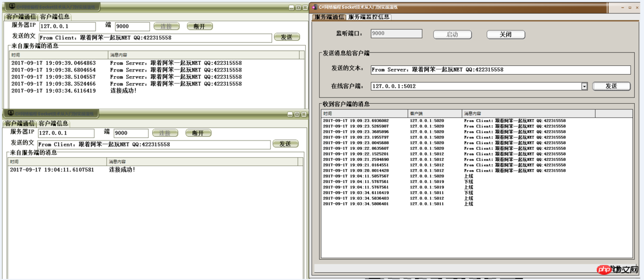Click the server 发送的文本 field
The image size is (644, 280).
click(501, 69)
